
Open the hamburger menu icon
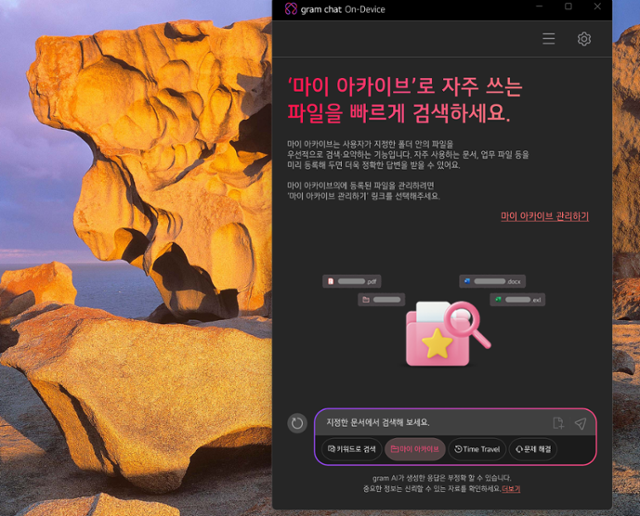[549, 39]
